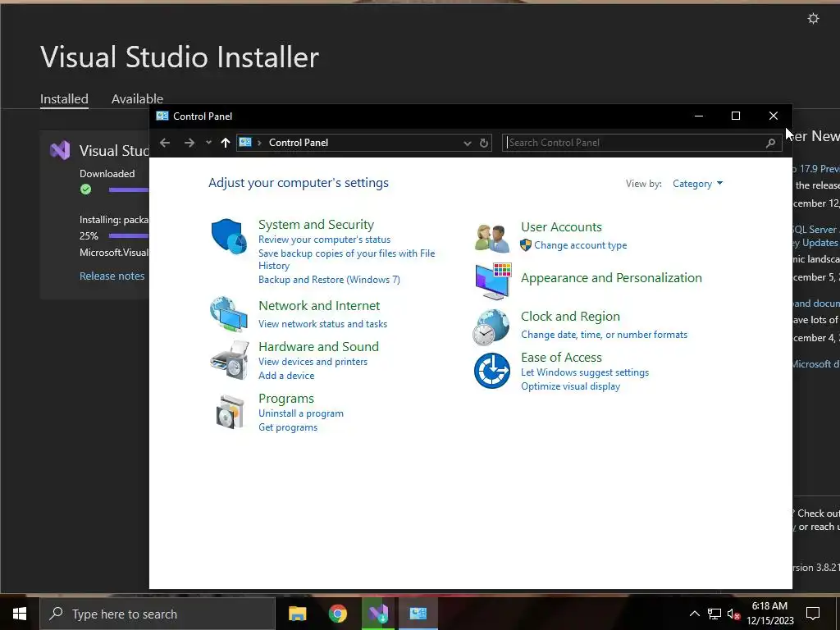Open the Appearance and Personalization monitor icon
Screen dimensions: 840x630
(493, 281)
